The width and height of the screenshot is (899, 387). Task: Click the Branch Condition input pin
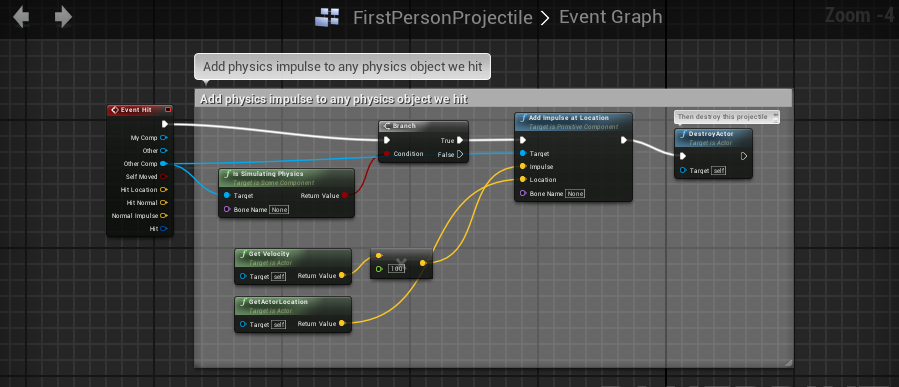pos(387,154)
